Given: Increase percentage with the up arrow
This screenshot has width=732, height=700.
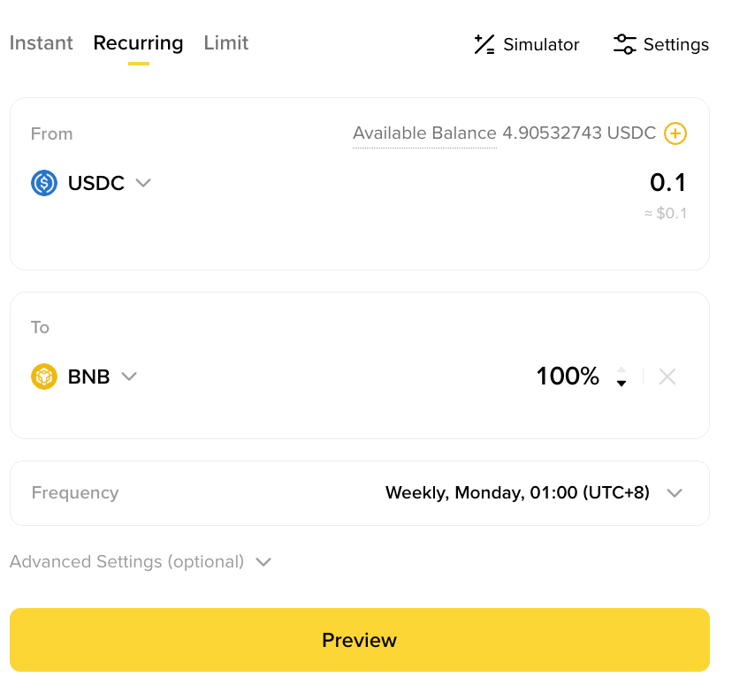Looking at the screenshot, I should (x=621, y=369).
